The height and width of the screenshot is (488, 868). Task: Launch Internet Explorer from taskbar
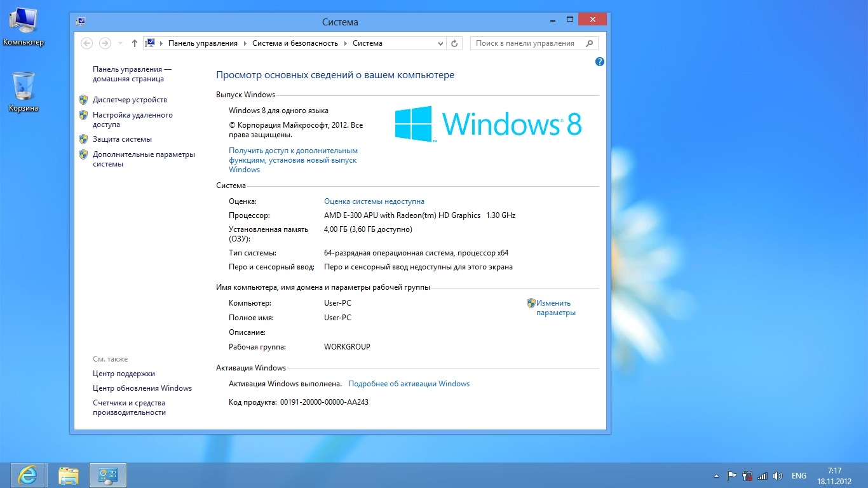click(x=27, y=475)
